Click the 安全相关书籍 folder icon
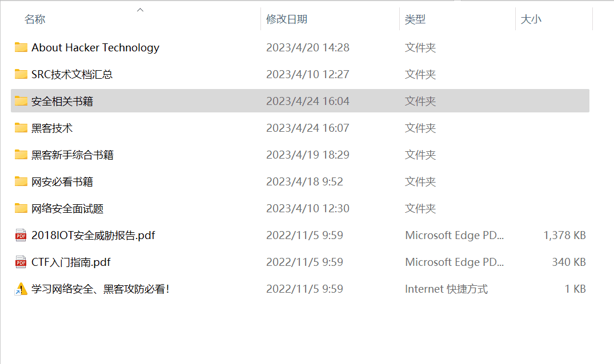This screenshot has width=614, height=364. (21, 101)
